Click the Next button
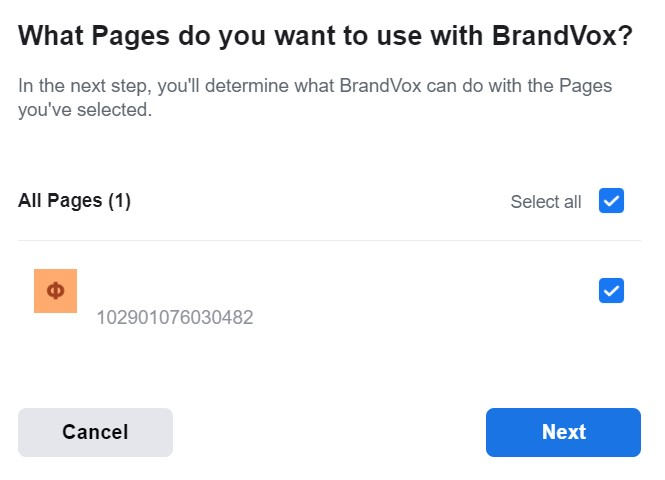 (563, 432)
